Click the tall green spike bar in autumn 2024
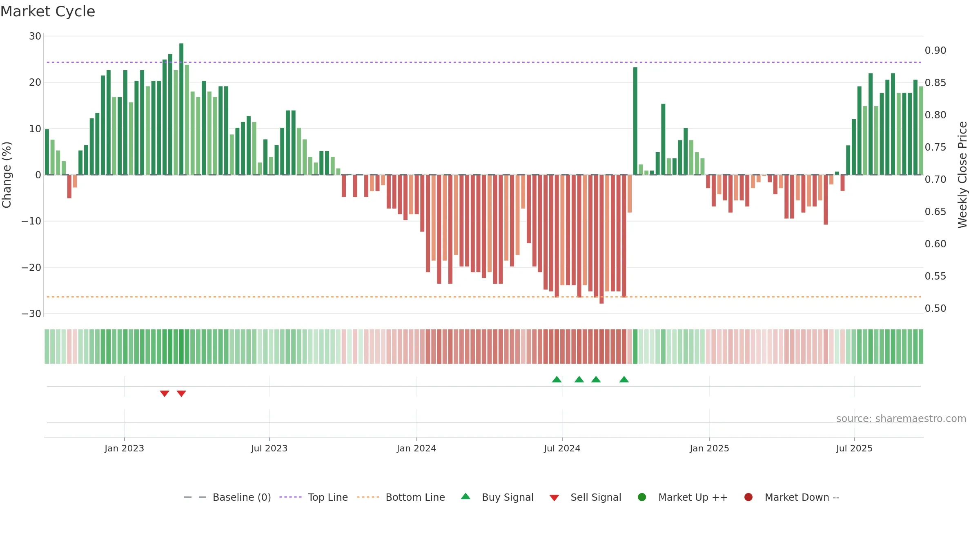Viewport: 980px width, 551px height. (x=635, y=121)
